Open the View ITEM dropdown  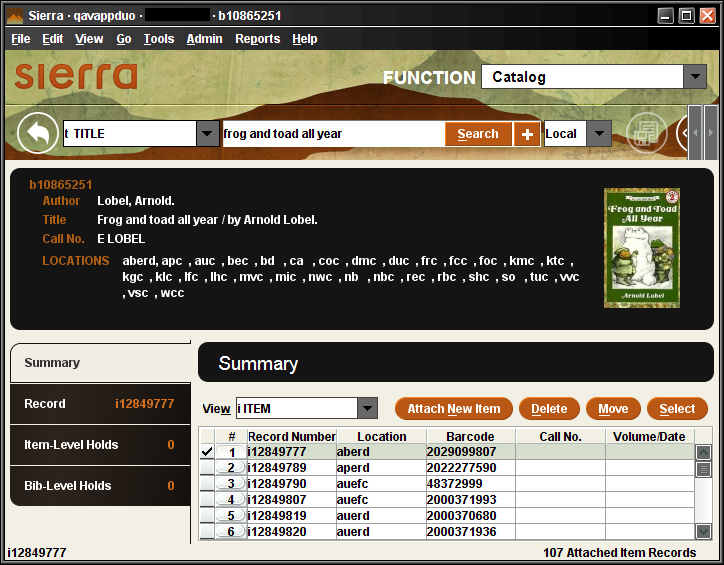pos(368,409)
